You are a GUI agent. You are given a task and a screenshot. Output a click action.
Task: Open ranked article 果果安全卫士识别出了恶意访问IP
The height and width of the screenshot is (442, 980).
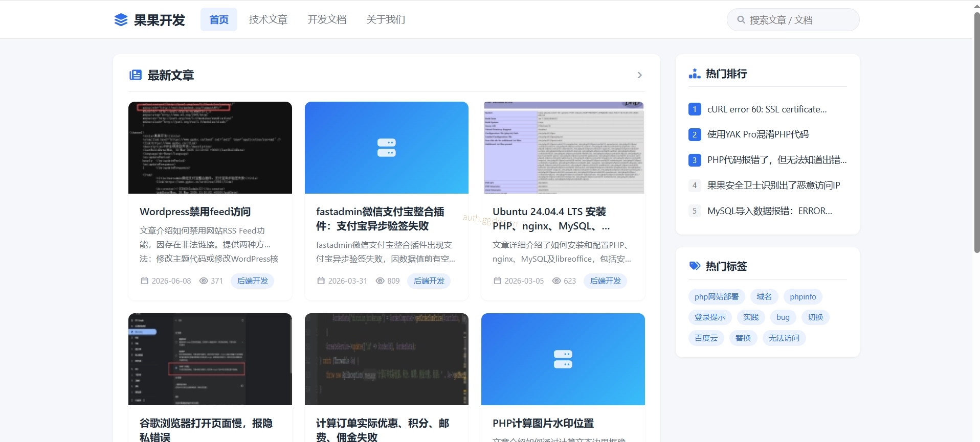pyautogui.click(x=774, y=185)
